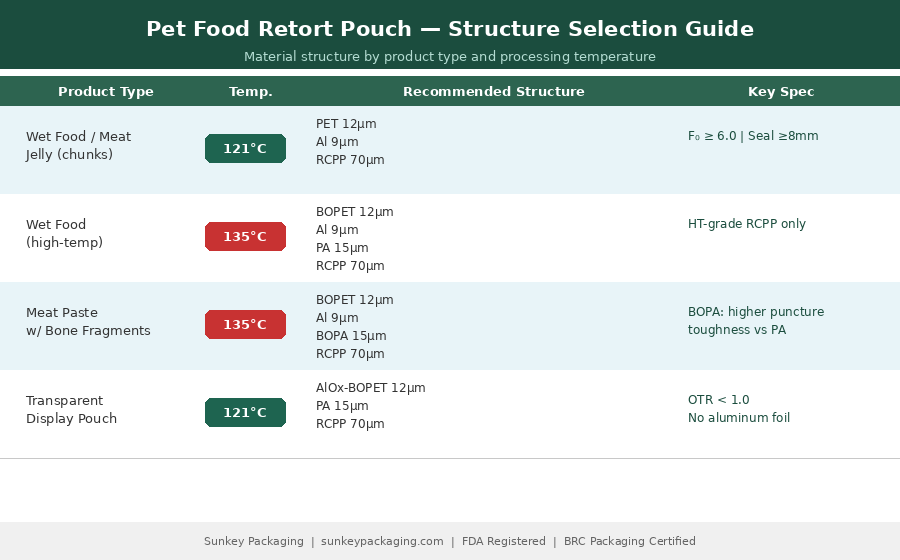Click the AlOx-BOPET 12µm structure line
Screen dimensions: 900x560
pos(370,388)
